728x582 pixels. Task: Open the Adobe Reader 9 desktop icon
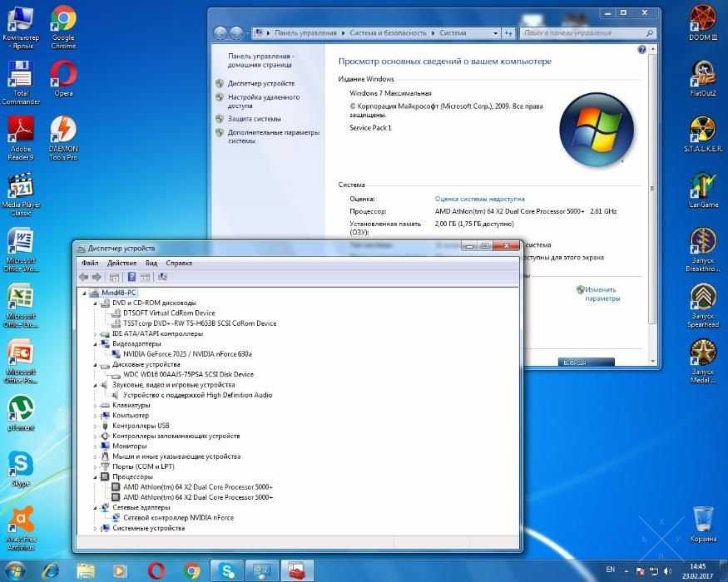21,138
